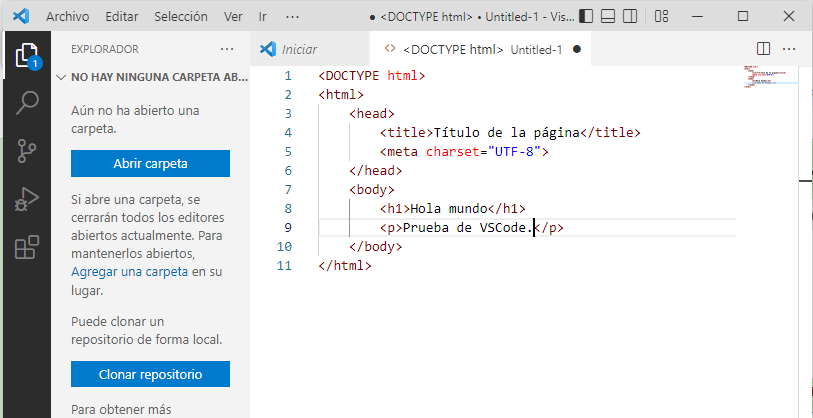Open the Ver menu

233,17
